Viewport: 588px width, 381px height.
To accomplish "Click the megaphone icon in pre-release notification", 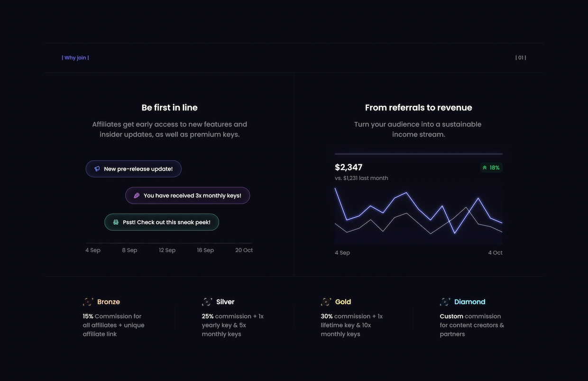I will [97, 169].
